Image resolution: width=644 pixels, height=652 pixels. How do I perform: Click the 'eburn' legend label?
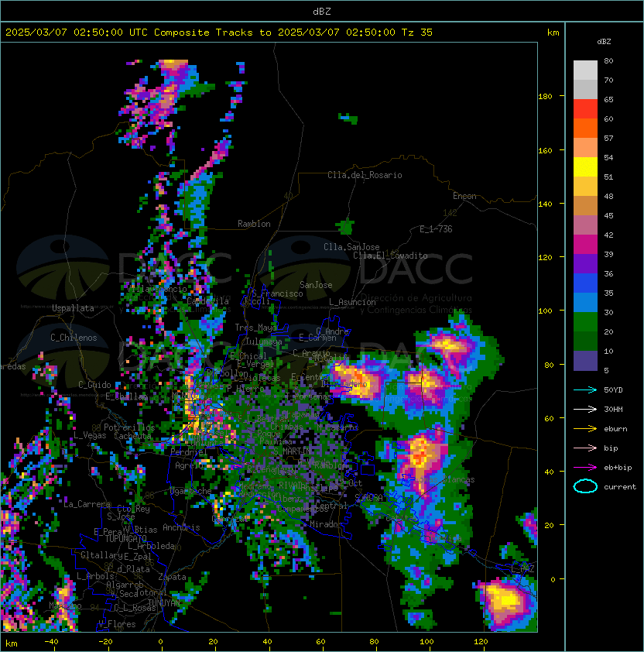pyautogui.click(x=615, y=429)
